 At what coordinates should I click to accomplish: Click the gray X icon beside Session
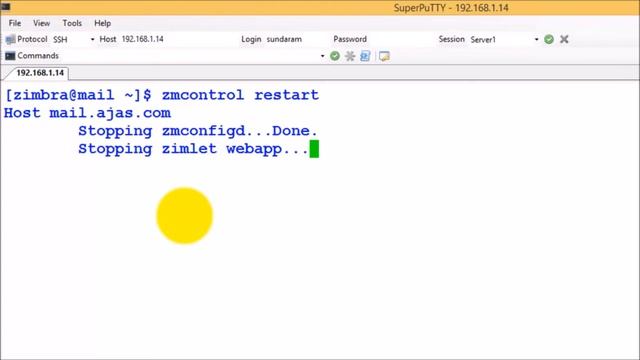(564, 39)
